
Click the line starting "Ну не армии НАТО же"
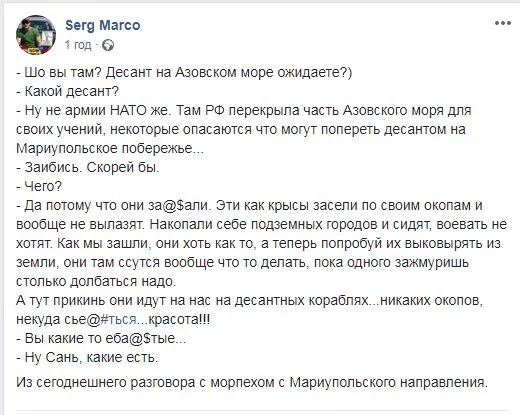[244, 110]
